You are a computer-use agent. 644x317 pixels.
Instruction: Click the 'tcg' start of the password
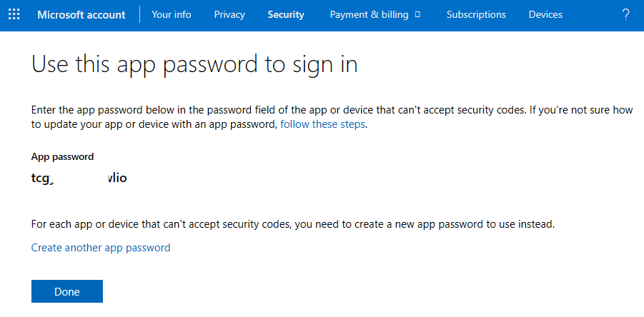pyautogui.click(x=41, y=178)
